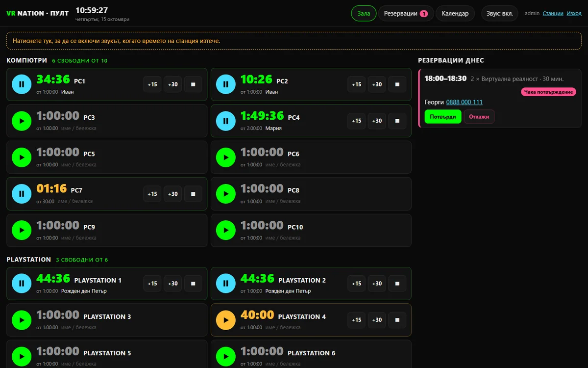Open the Календар tab
This screenshot has width=588, height=368.
455,13
